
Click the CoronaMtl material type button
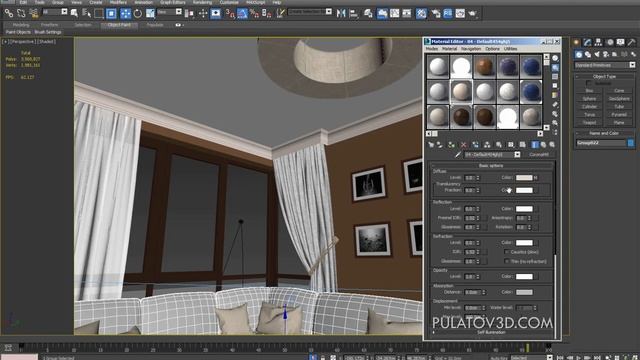point(539,155)
